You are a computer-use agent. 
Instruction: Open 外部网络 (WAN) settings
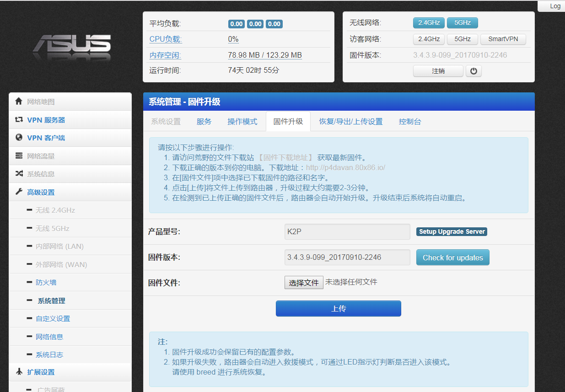pos(70,264)
